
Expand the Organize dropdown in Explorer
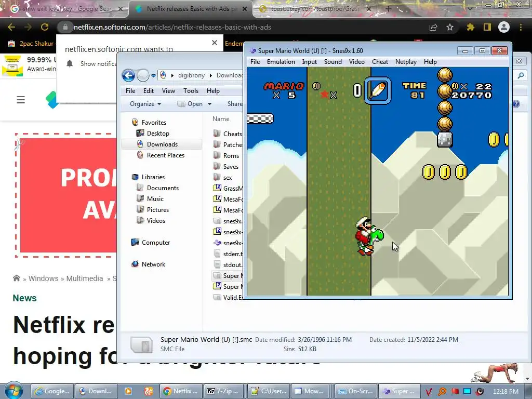tap(145, 104)
